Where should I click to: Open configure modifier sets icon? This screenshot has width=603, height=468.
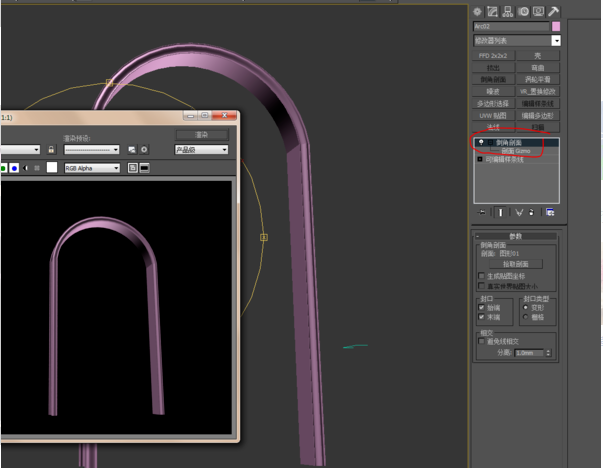pyautogui.click(x=550, y=212)
